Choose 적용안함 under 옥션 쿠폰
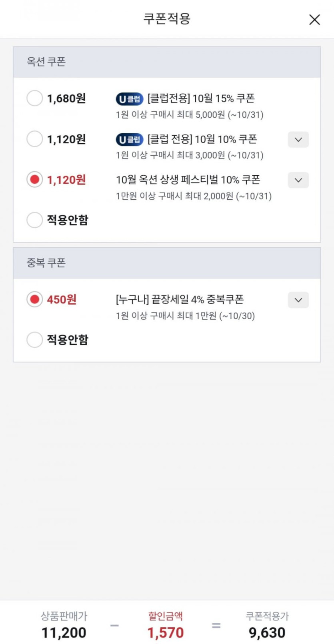This screenshot has width=334, height=644. click(34, 220)
